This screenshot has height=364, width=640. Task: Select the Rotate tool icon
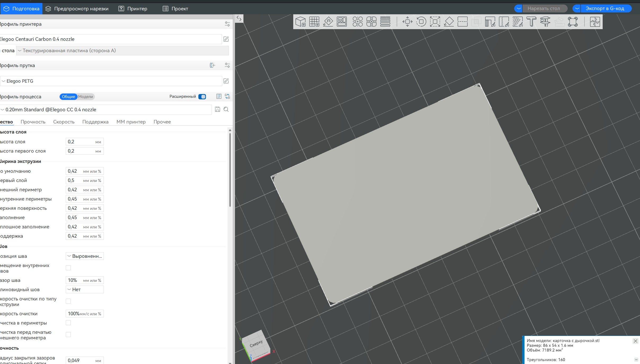click(421, 21)
